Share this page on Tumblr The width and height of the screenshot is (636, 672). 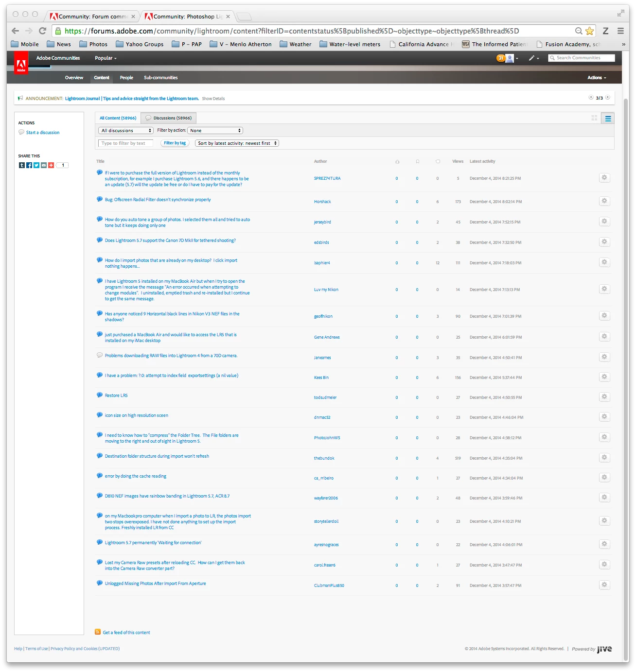pyautogui.click(x=21, y=165)
